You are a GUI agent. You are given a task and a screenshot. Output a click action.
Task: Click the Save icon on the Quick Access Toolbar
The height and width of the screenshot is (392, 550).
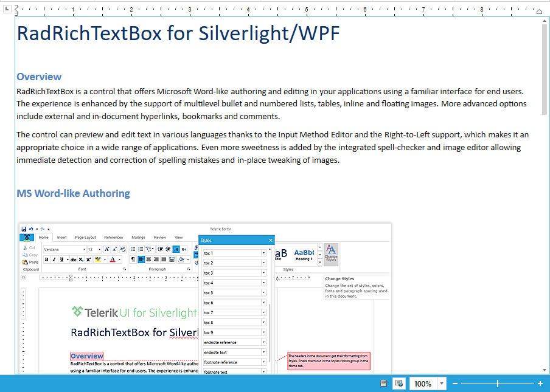[25, 228]
